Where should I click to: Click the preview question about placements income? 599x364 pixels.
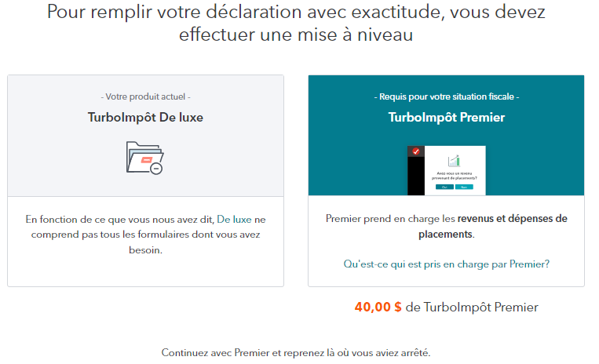point(455,176)
